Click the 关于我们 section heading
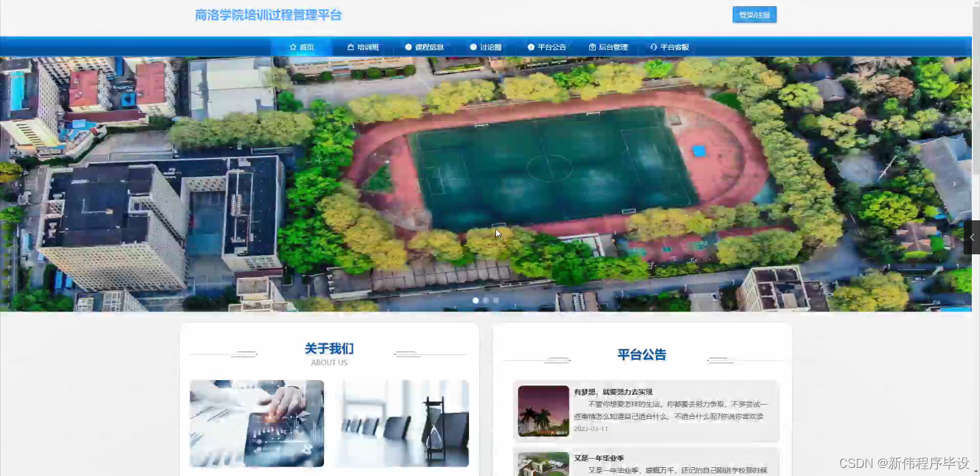The height and width of the screenshot is (476, 980). (x=329, y=349)
